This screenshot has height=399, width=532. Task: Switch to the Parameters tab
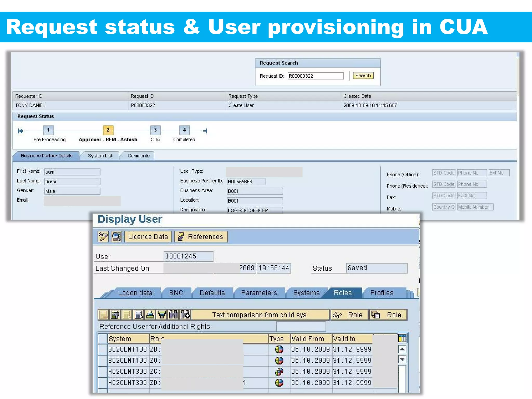259,293
